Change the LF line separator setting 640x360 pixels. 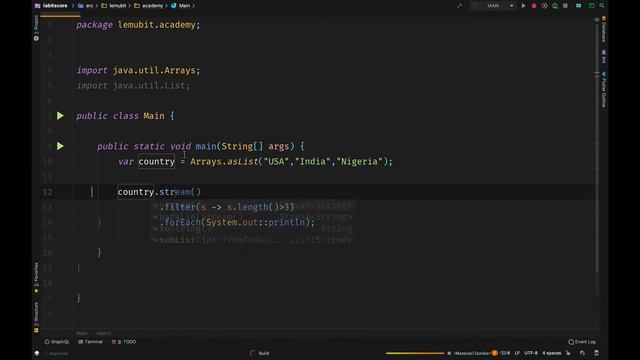coord(517,353)
